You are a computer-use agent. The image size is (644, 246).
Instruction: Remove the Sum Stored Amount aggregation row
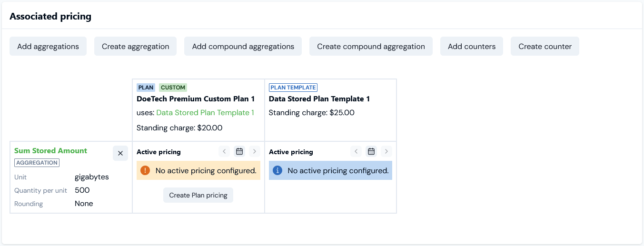120,153
